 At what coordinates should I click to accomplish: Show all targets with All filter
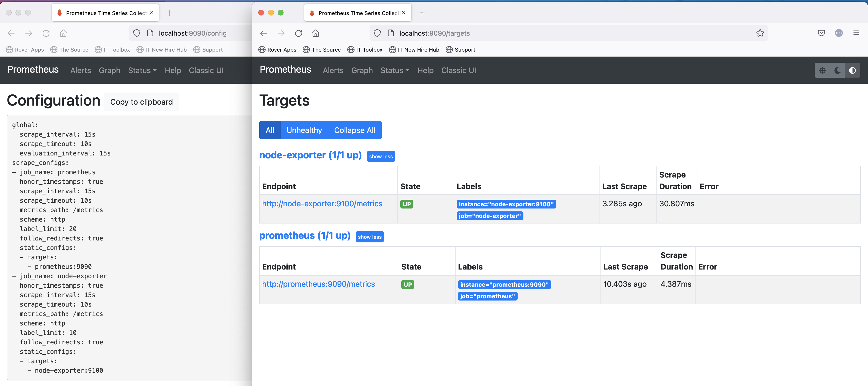pos(270,130)
